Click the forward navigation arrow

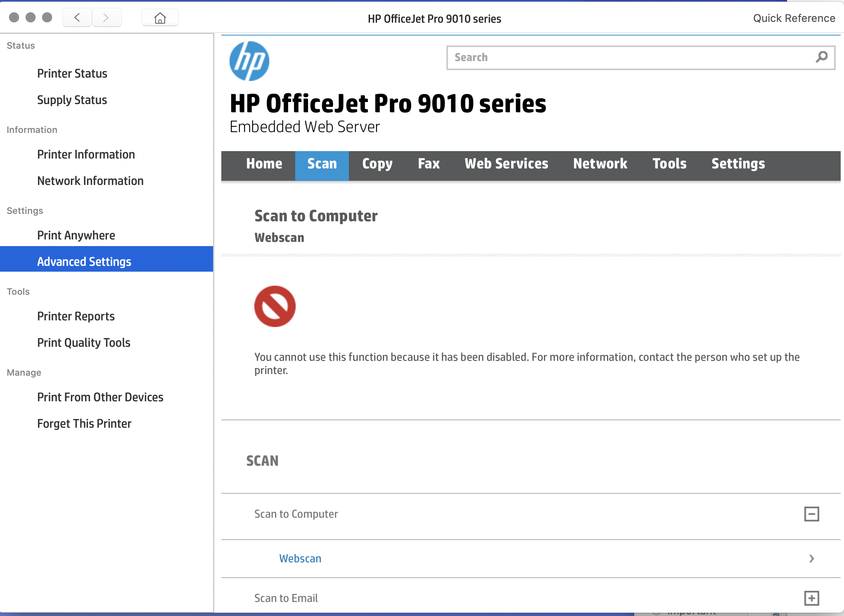coord(107,17)
